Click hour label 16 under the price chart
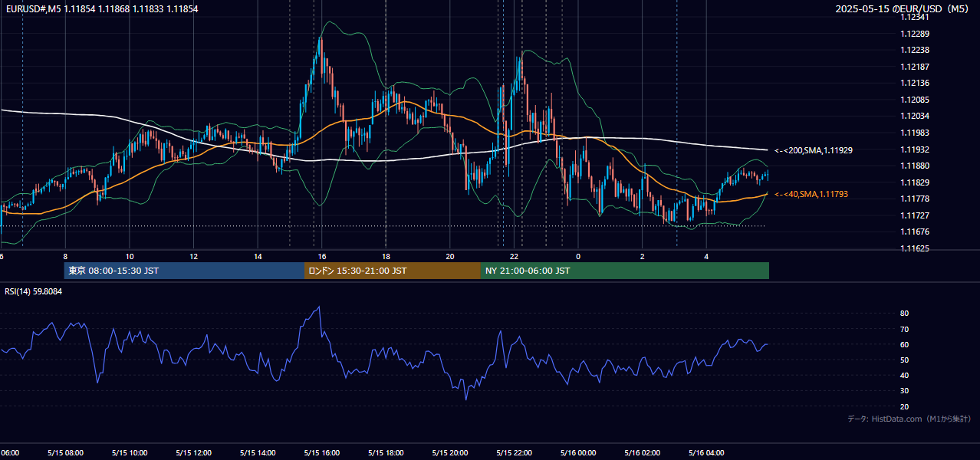Viewport: 980px width, 460px height. coord(322,257)
